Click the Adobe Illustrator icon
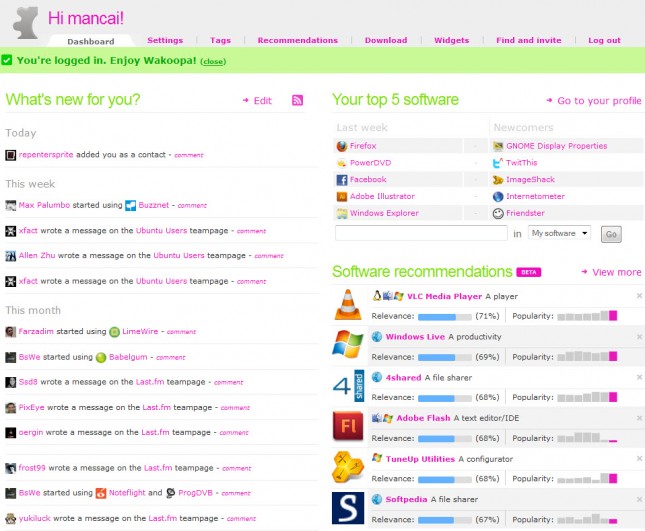This screenshot has width=645, height=531. (341, 197)
